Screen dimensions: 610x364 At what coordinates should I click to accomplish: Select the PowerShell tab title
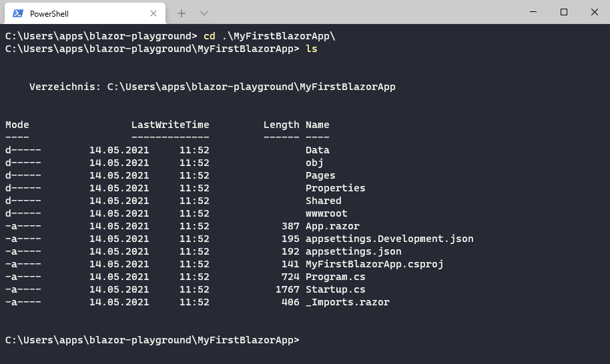(49, 13)
